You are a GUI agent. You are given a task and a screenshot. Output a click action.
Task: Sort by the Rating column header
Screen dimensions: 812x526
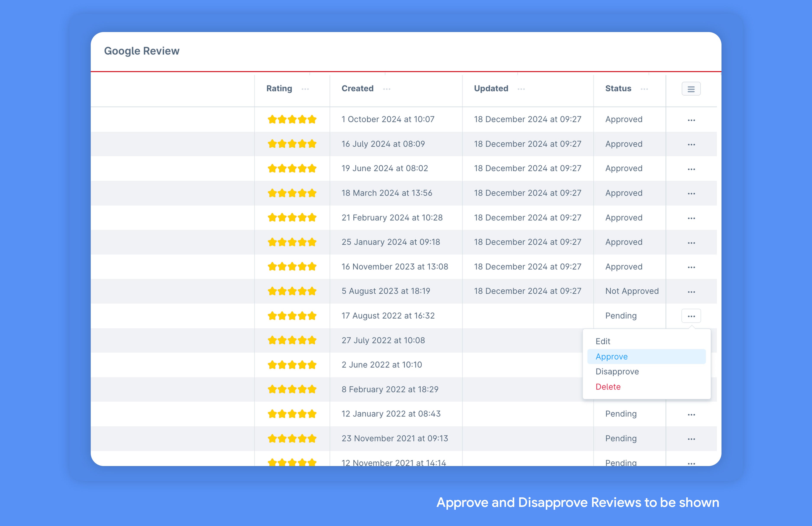(279, 89)
